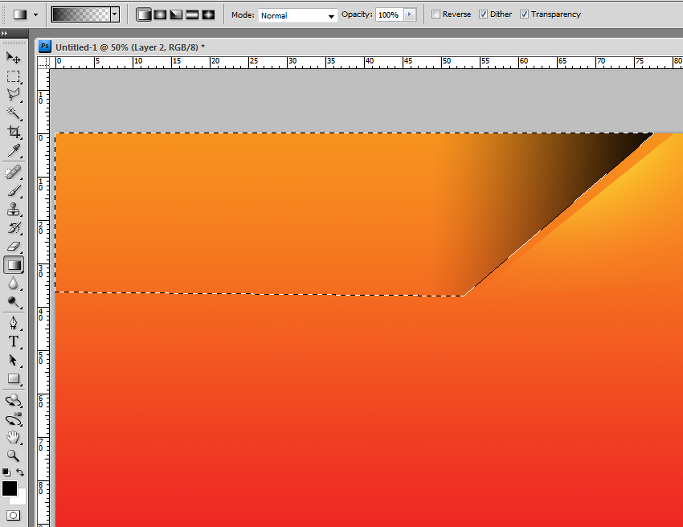Image resolution: width=683 pixels, height=527 pixels.
Task: Select the Zoom tool
Action: (13, 456)
